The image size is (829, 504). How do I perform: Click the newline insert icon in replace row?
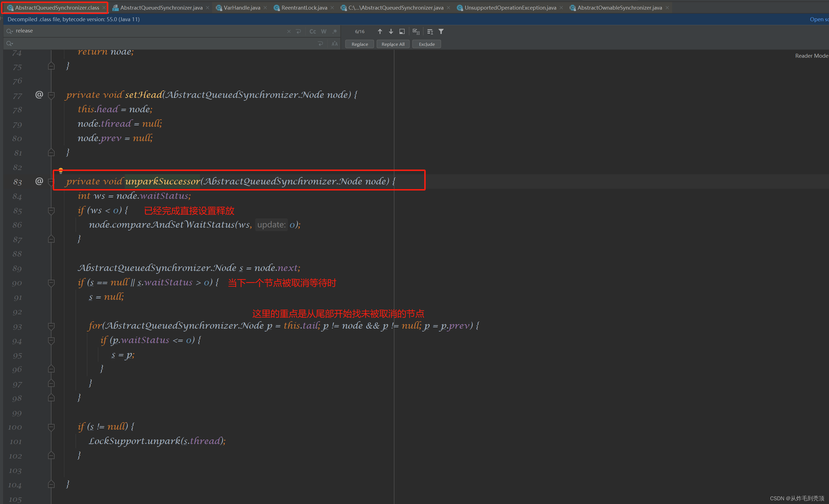pyautogui.click(x=320, y=43)
